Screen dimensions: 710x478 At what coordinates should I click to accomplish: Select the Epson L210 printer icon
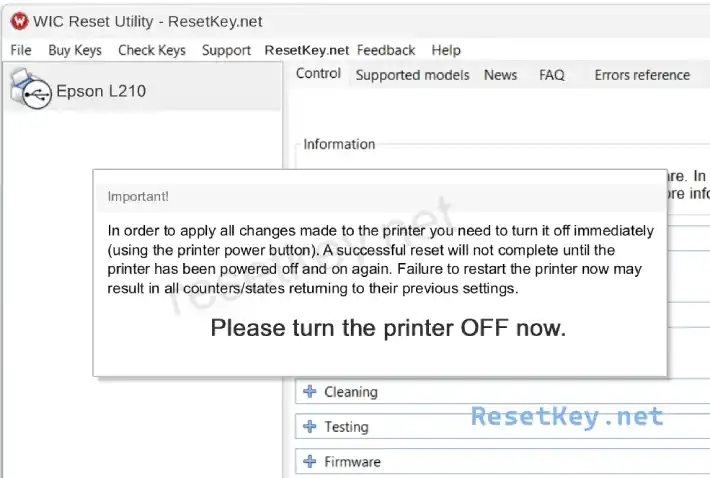30,89
